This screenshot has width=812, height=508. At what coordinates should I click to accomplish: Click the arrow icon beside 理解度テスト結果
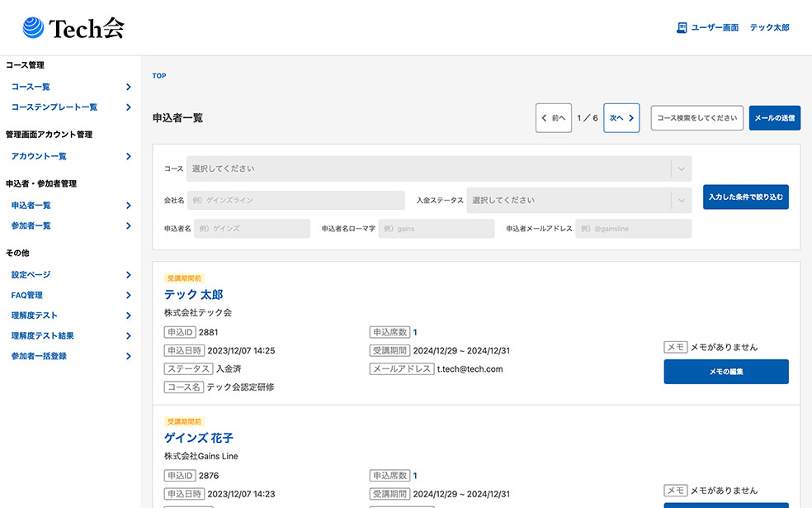tap(129, 335)
